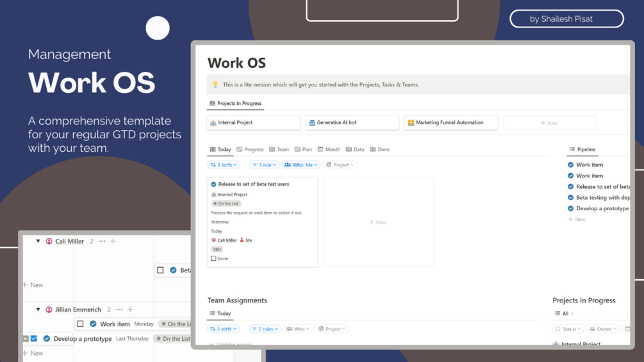The height and width of the screenshot is (362, 644).
Task: Add new card in Today board
Action: (378, 222)
